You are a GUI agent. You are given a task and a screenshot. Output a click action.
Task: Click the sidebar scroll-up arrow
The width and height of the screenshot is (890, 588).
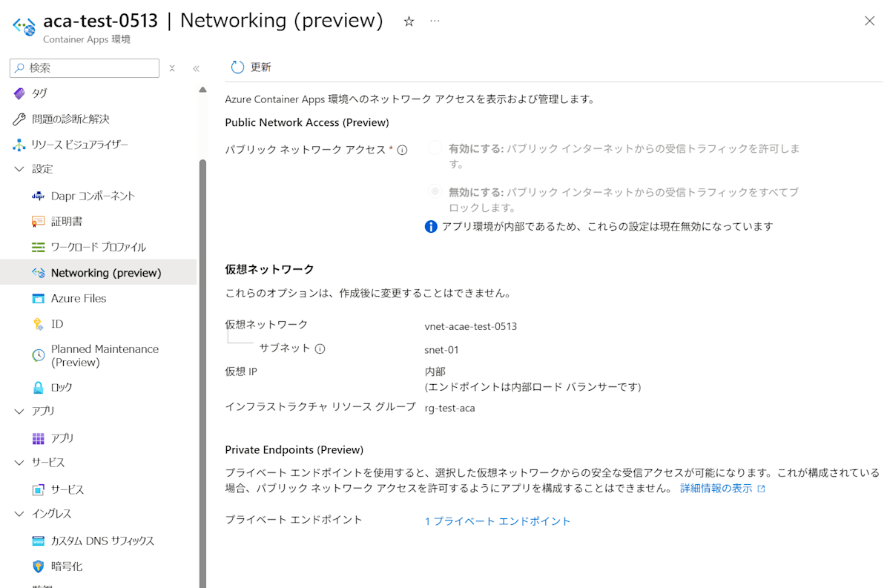[x=202, y=90]
